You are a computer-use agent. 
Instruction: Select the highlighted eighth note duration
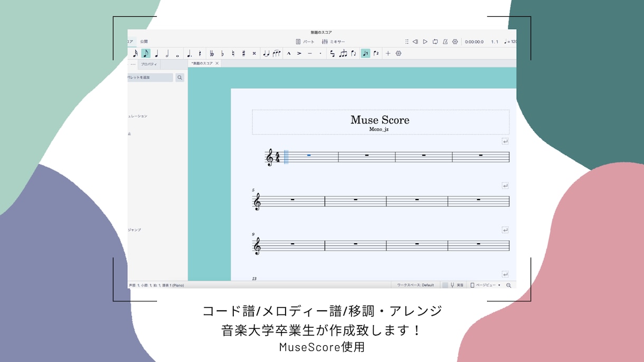click(x=146, y=53)
